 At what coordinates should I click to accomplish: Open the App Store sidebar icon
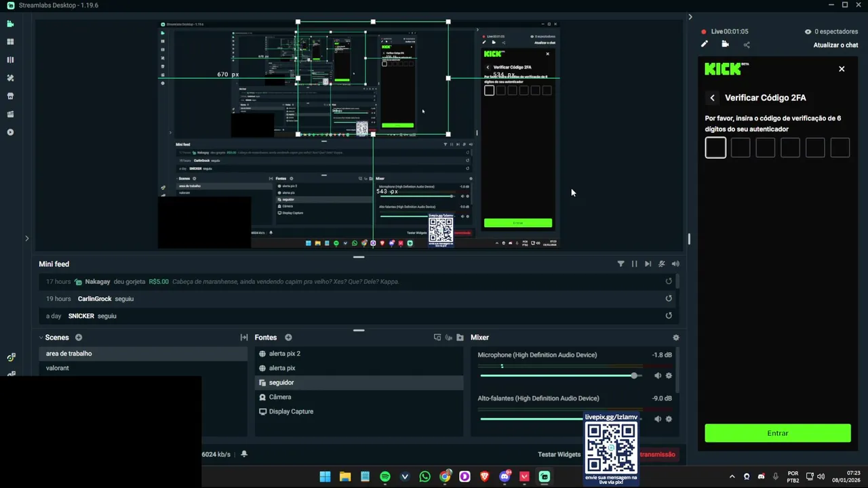[10, 96]
